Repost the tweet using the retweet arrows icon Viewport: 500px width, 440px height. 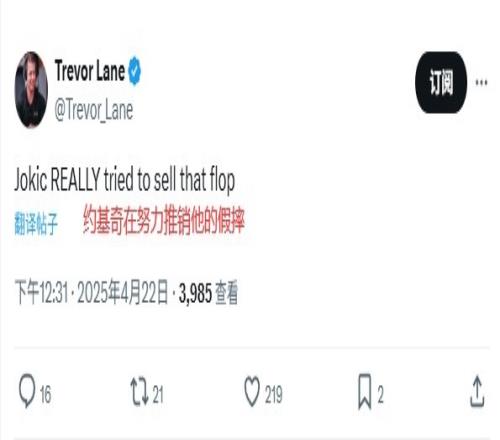pos(139,391)
